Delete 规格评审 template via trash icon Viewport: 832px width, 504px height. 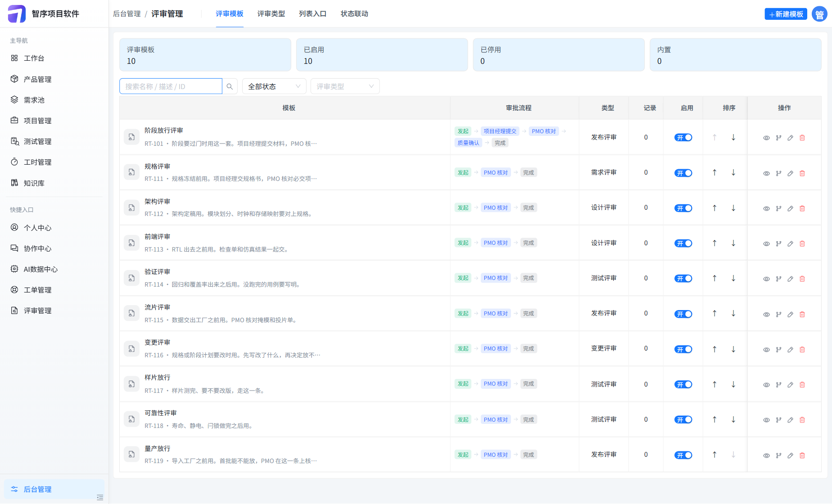pyautogui.click(x=802, y=173)
